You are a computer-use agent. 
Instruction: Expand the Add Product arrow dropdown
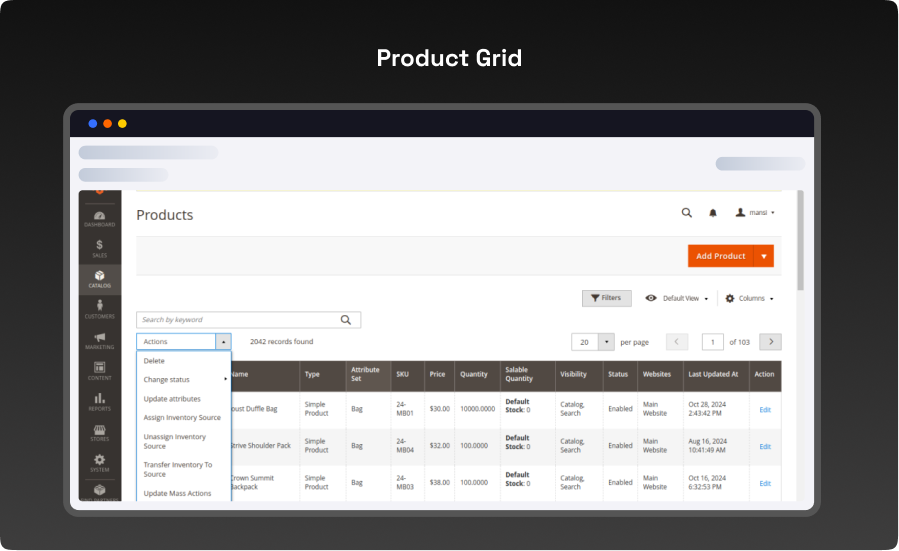764,256
